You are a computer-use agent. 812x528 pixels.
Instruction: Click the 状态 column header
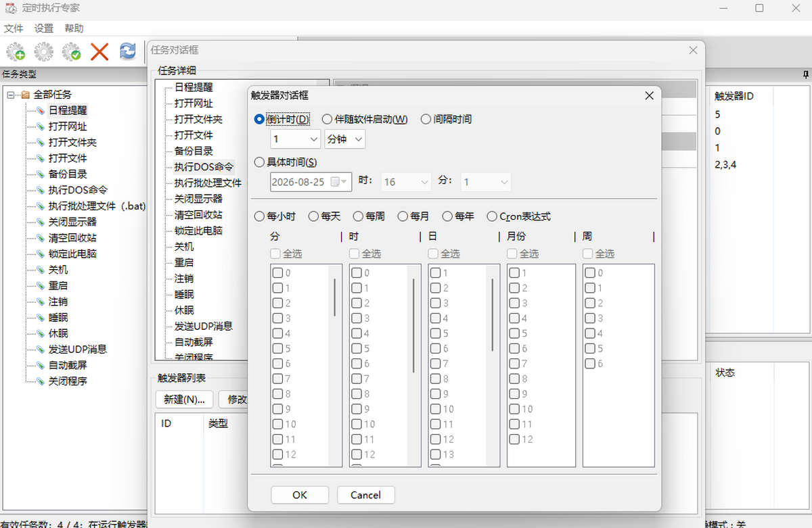coord(725,373)
